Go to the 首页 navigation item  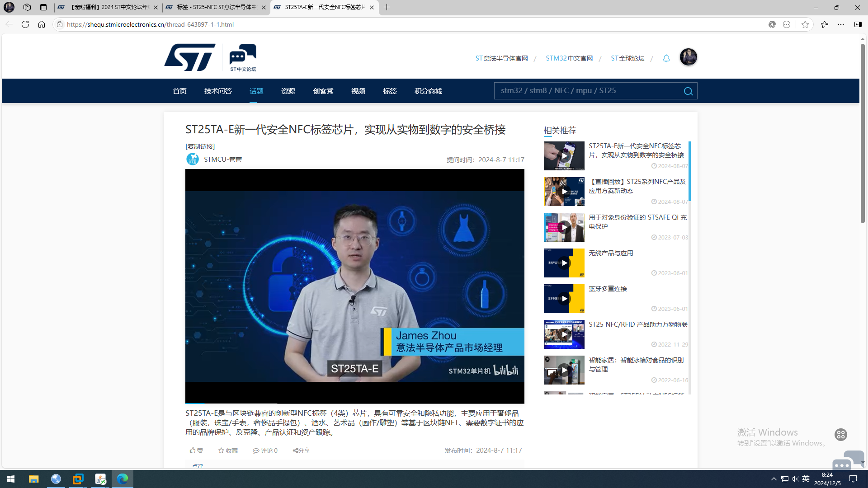[x=179, y=91]
